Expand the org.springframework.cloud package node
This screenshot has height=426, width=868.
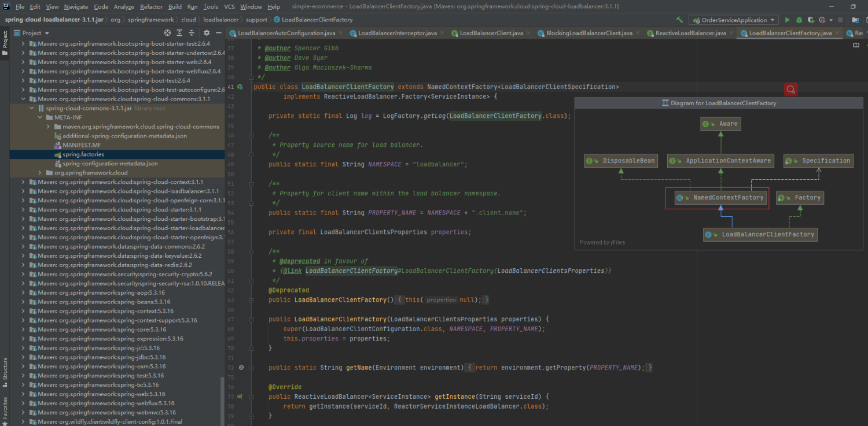pos(41,173)
